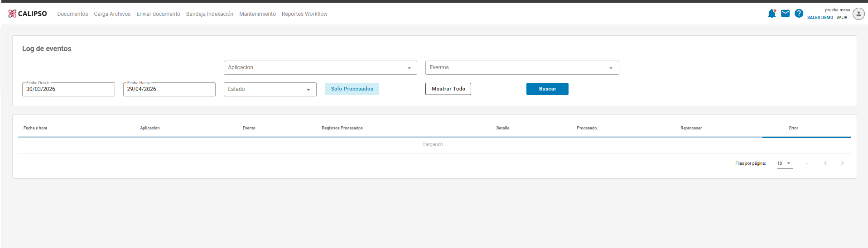Viewport: 868px width, 248px height.
Task: Expand the Aplicacion dropdown
Action: 320,67
